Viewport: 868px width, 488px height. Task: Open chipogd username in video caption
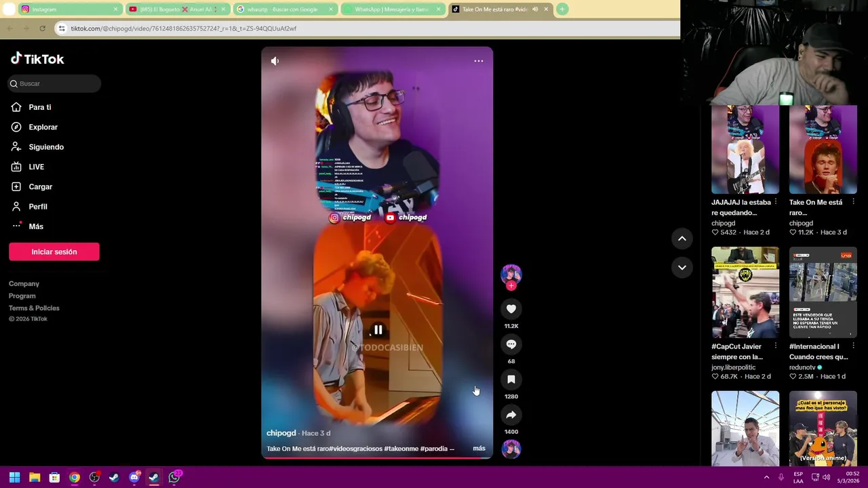(x=281, y=433)
